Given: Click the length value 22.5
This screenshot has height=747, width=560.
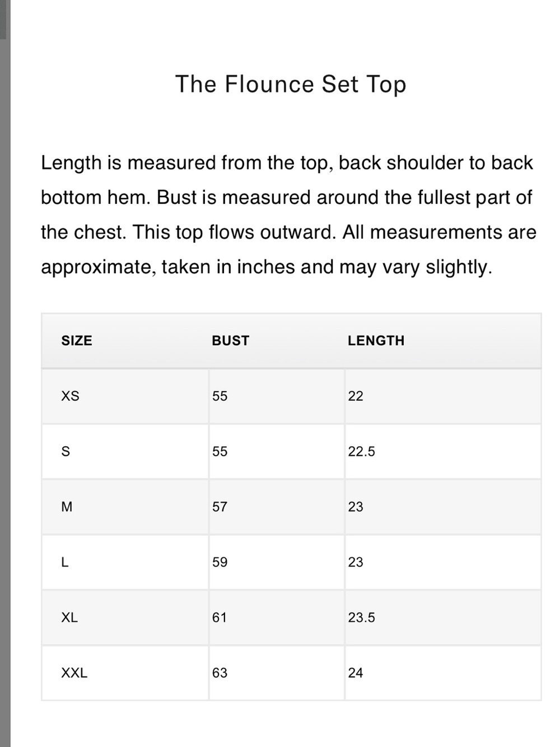Looking at the screenshot, I should (361, 452).
